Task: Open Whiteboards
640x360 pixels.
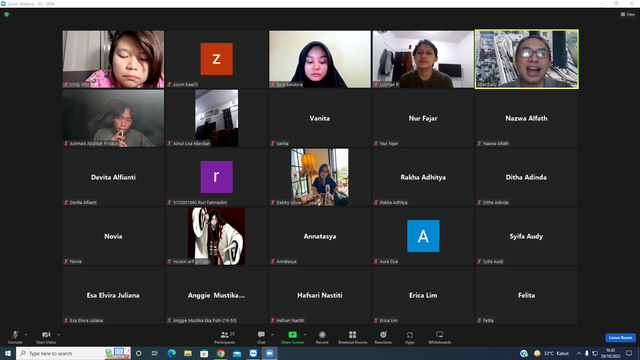Action: 440,337
